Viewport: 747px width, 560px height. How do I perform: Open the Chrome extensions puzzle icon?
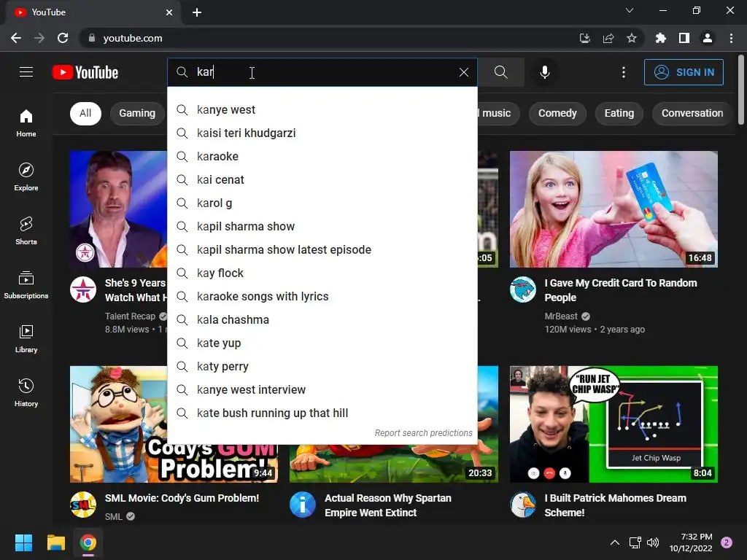(x=660, y=38)
